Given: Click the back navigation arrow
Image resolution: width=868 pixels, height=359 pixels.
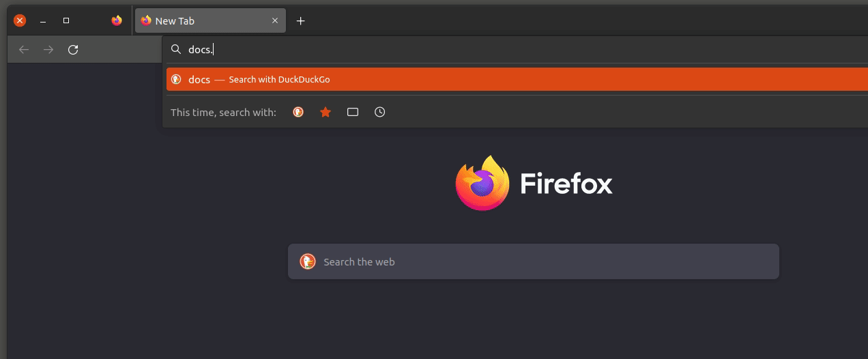Looking at the screenshot, I should 24,49.
